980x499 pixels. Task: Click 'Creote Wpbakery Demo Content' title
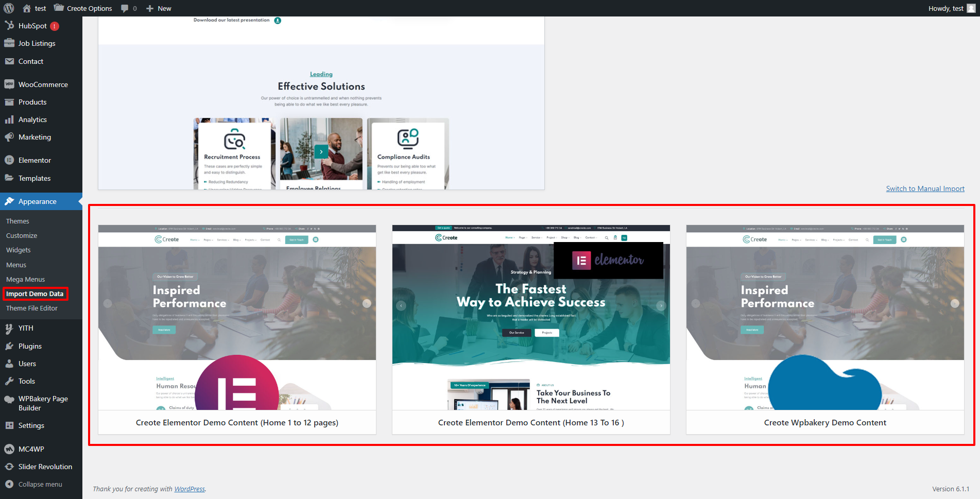(x=825, y=422)
